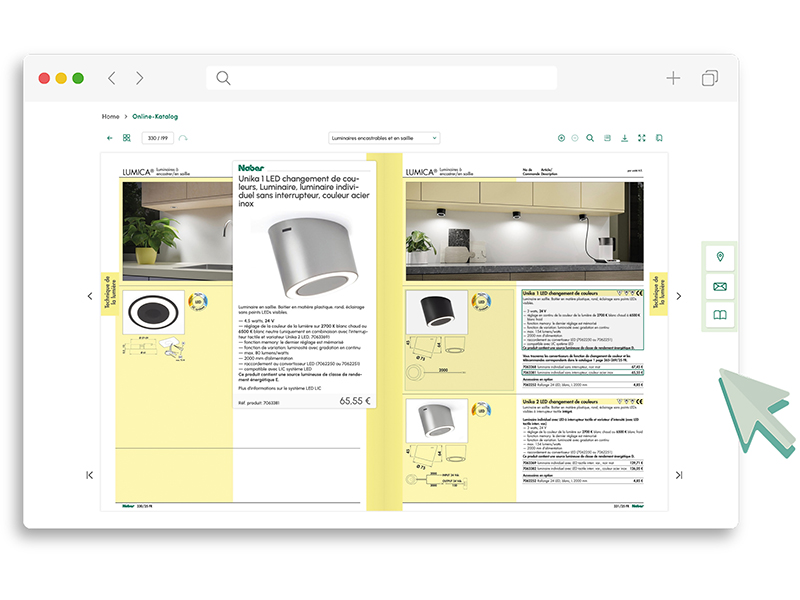Click the tab overview windows icon
This screenshot has height=600, width=800.
click(710, 78)
